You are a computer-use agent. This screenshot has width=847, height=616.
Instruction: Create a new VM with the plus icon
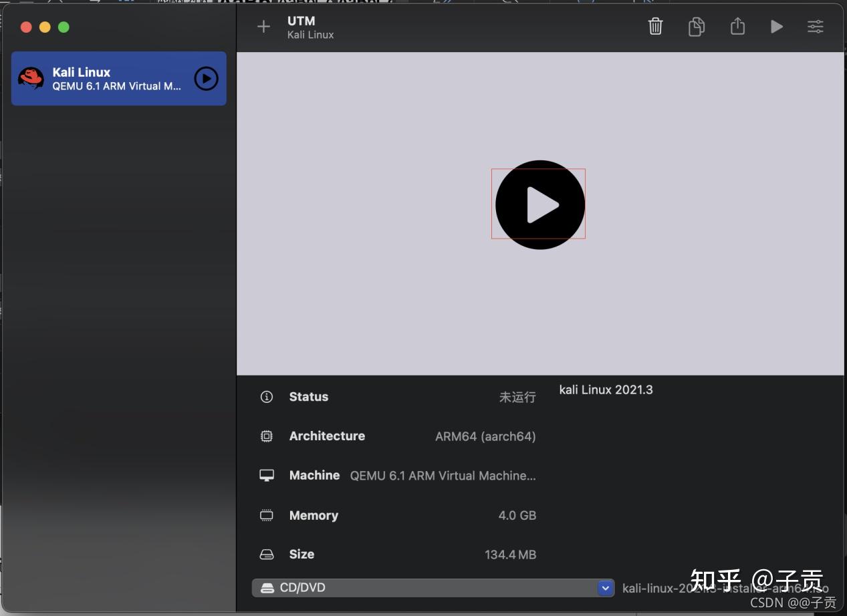click(x=263, y=27)
